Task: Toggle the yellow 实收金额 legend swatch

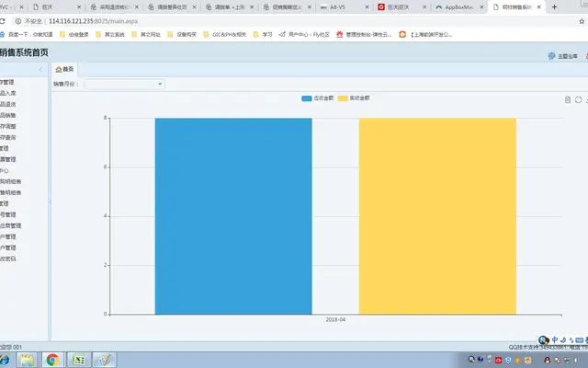Action: pyautogui.click(x=343, y=98)
